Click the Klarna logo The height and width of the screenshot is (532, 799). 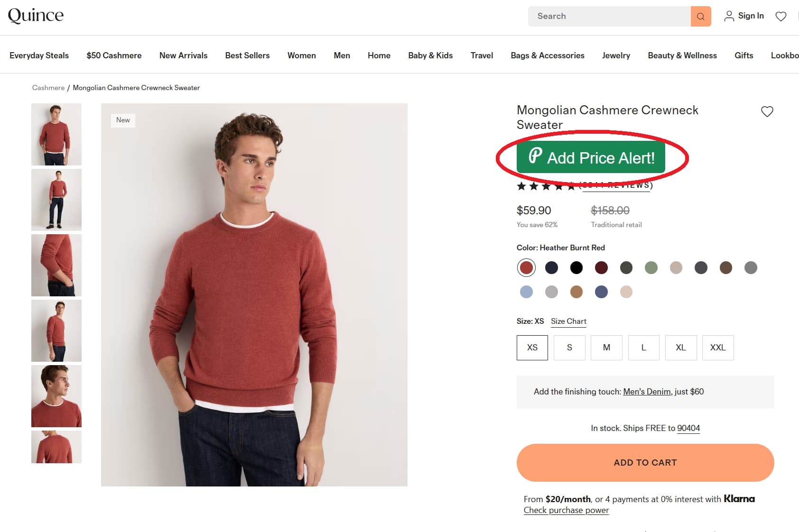pyautogui.click(x=739, y=499)
